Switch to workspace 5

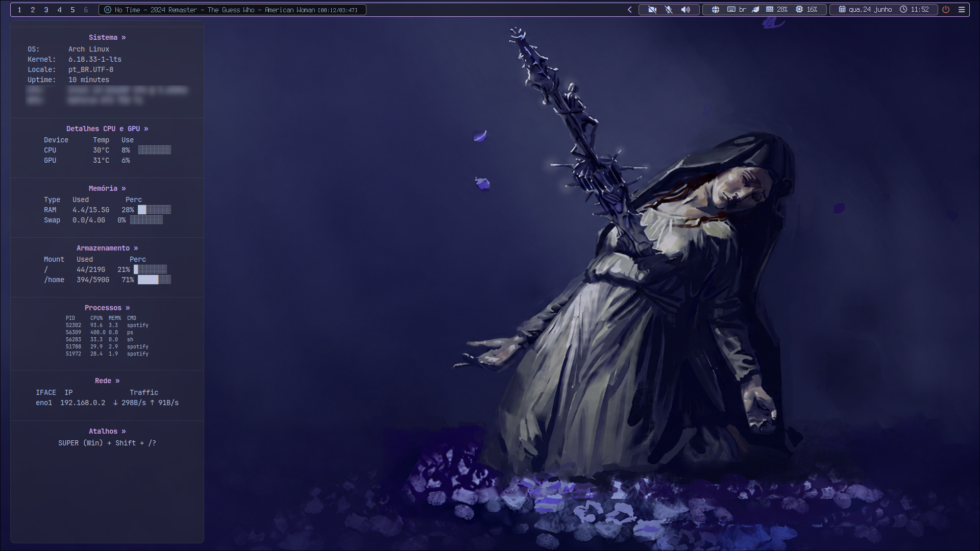(x=72, y=10)
